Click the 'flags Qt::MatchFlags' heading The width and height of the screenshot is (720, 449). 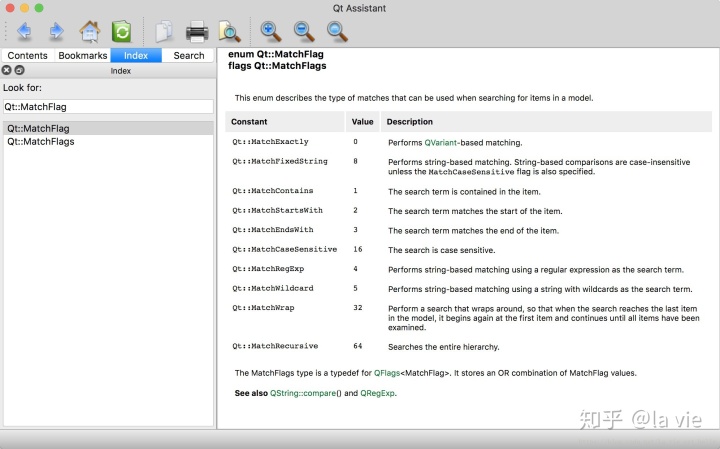click(277, 66)
